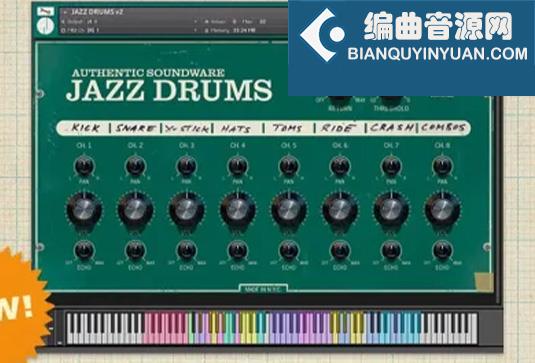535x363 pixels.
Task: Click the CH 8 PAN knob
Action: tap(442, 166)
